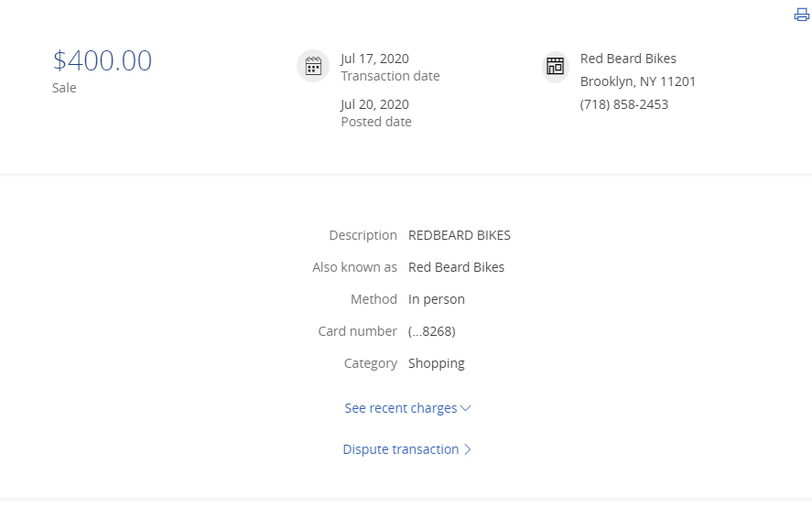Click the Red Beard Bikes merchant name
The height and width of the screenshot is (517, 812).
tap(628, 59)
